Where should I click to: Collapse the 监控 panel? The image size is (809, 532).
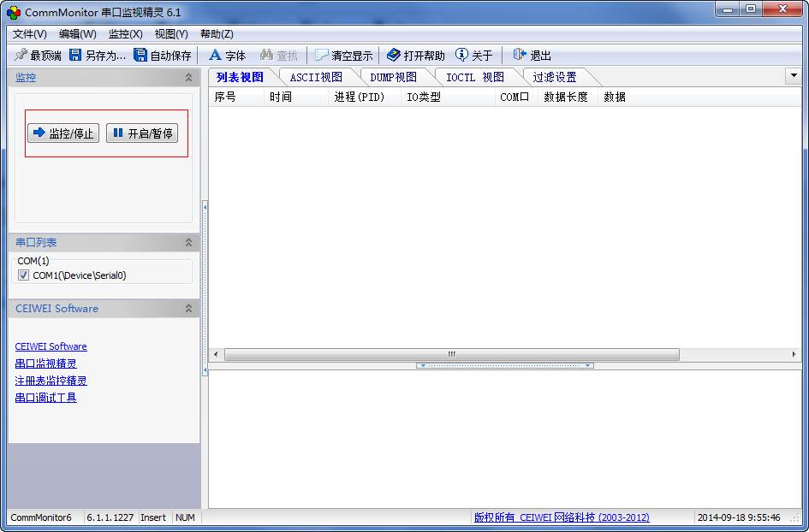tap(190, 77)
